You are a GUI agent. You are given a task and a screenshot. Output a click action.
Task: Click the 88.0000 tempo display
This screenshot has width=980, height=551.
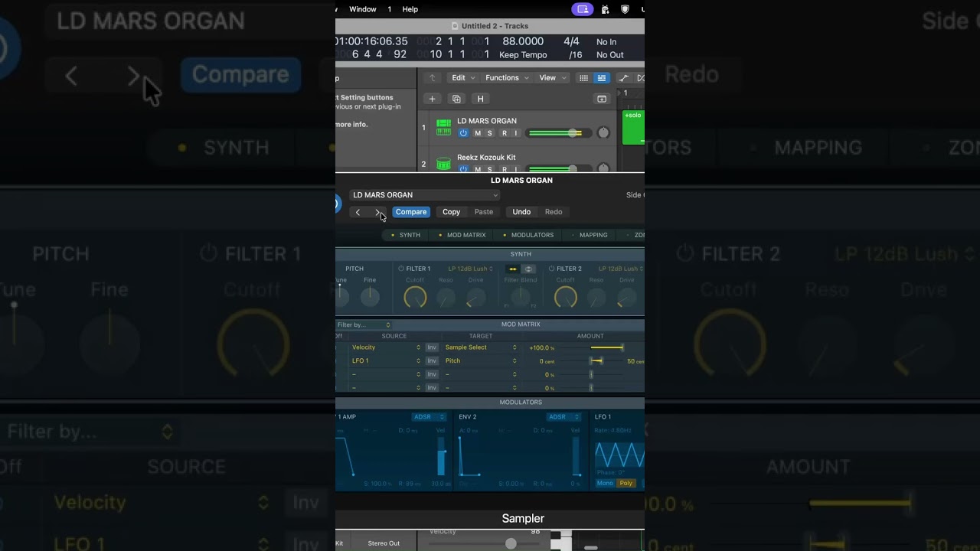point(523,41)
